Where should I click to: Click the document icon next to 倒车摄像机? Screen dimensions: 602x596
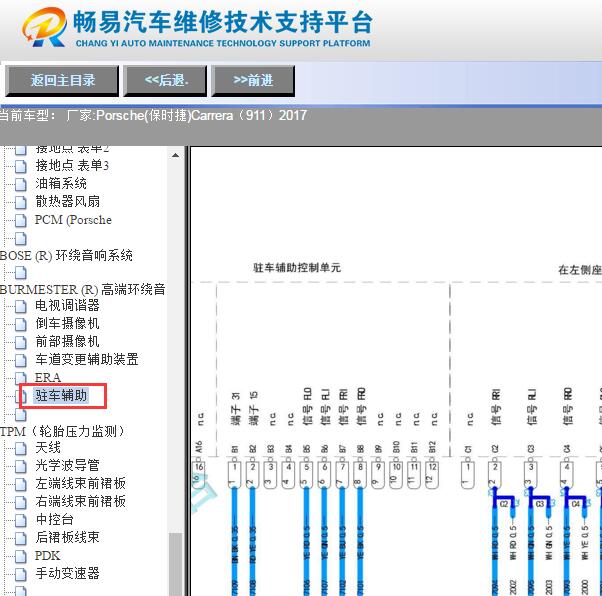tap(21, 324)
